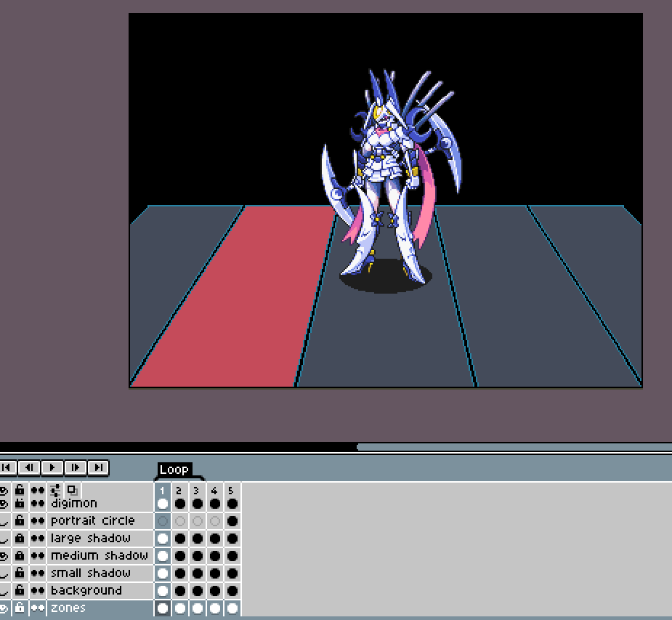Select the Loop animation tag
The height and width of the screenshot is (620, 672).
(x=174, y=470)
